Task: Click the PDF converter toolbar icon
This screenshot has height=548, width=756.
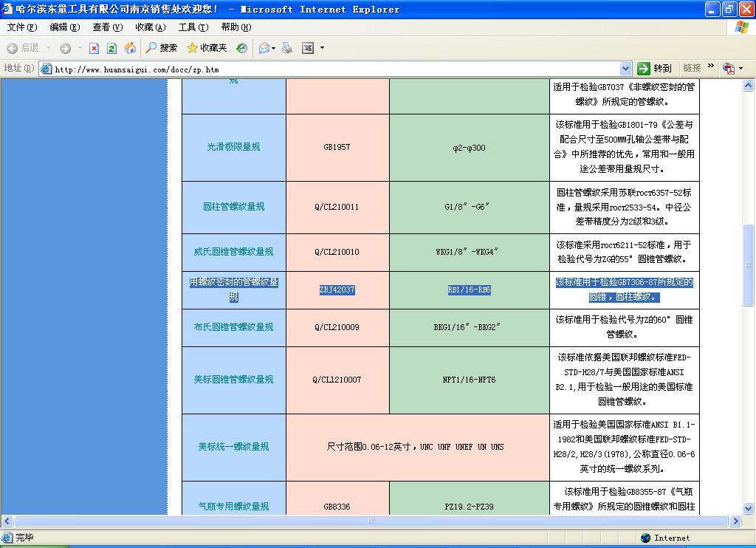Action: click(728, 69)
